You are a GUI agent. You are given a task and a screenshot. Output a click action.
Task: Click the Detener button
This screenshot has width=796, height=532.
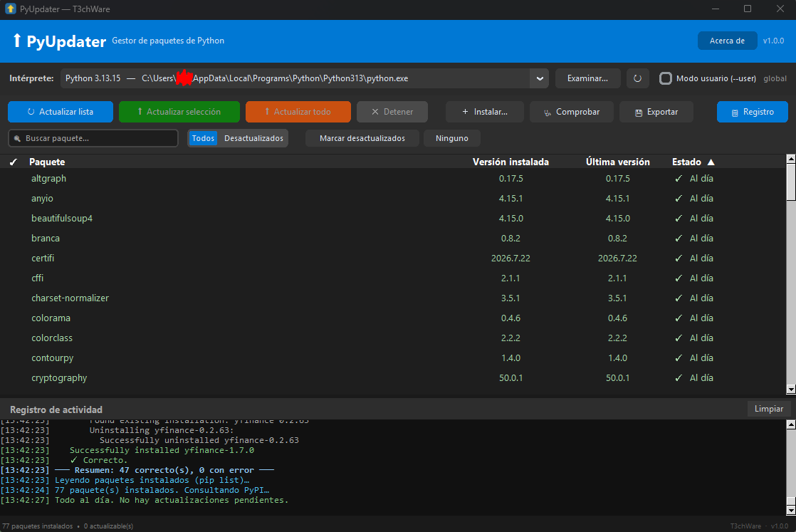coord(392,112)
